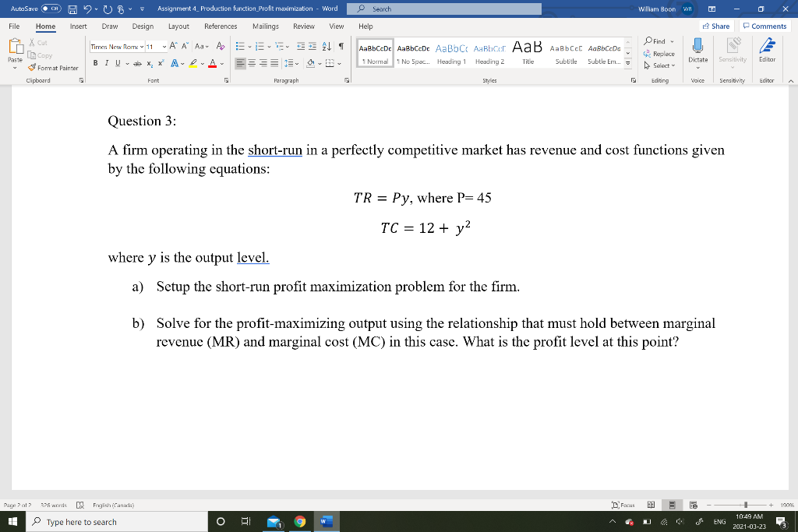Image resolution: width=798 pixels, height=532 pixels.
Task: Open the Design tab
Action: (x=143, y=26)
